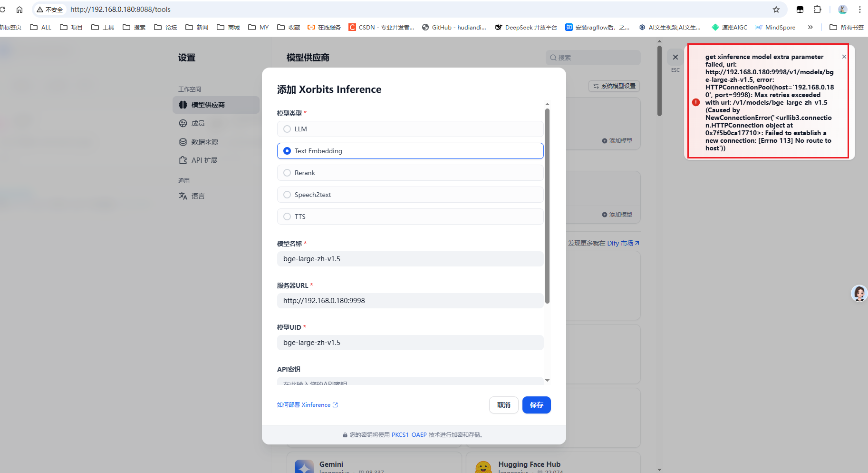
Task: Select the LLM model type radio
Action: click(x=410, y=129)
